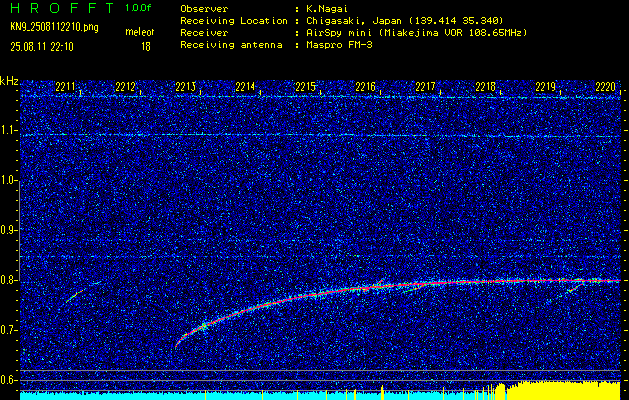629x400 pixels.
Task: Click the Receiving Location label
Action: [234, 20]
